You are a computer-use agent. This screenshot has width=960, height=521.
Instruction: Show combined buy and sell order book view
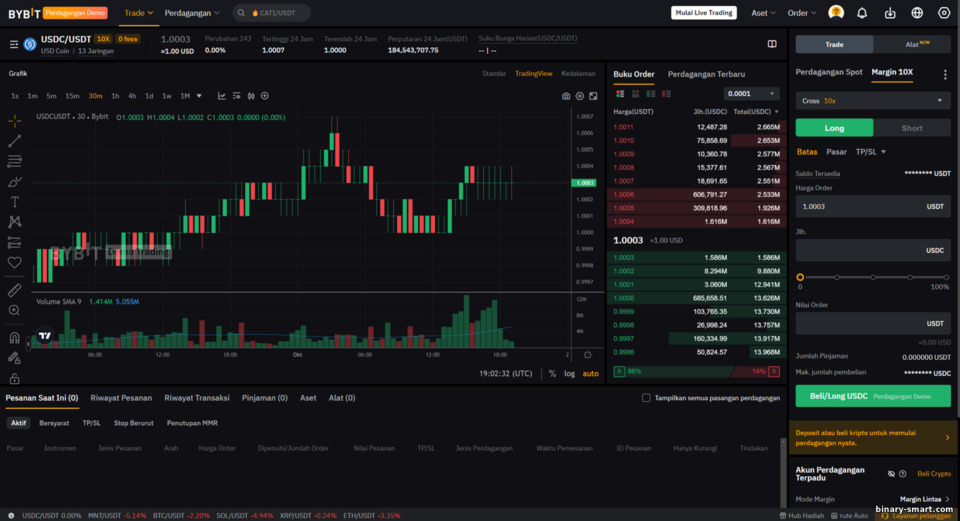620,94
